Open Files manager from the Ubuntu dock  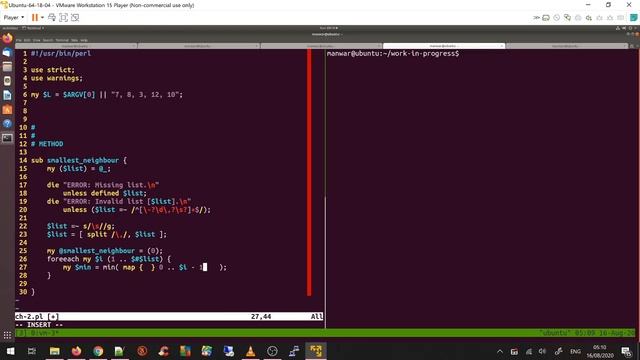click(7, 67)
